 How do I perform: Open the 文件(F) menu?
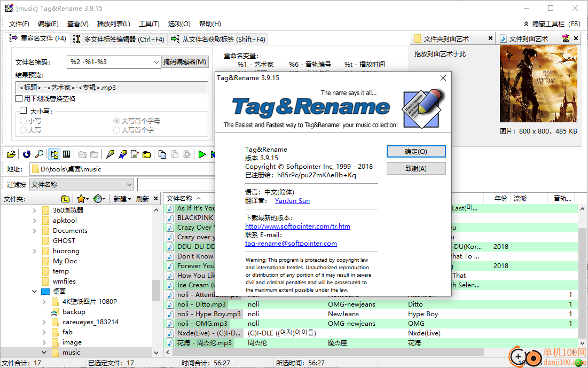(x=19, y=24)
